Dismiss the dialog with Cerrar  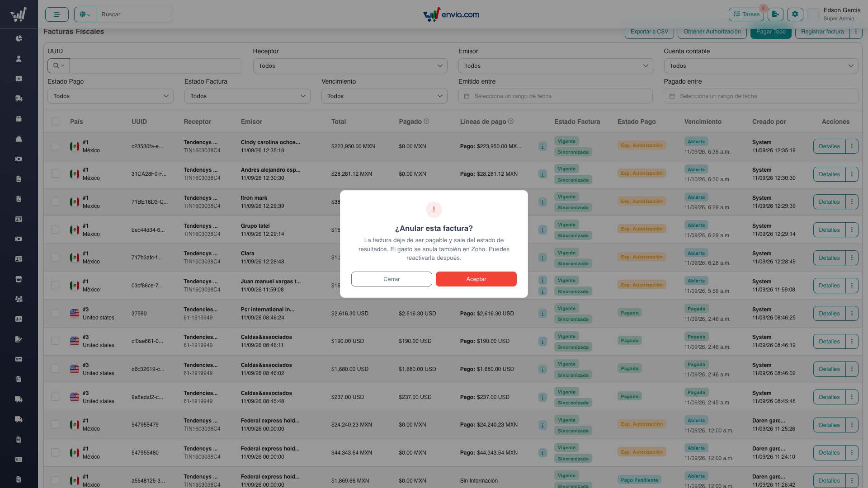pos(392,279)
